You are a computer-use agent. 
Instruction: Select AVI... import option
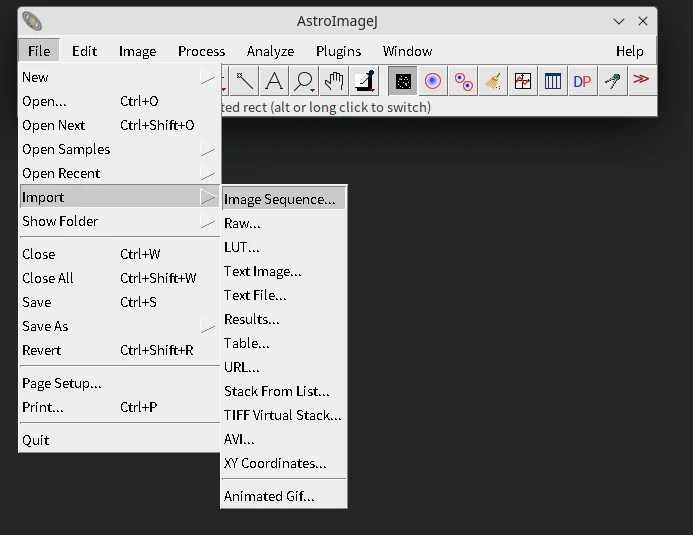[x=284, y=439]
